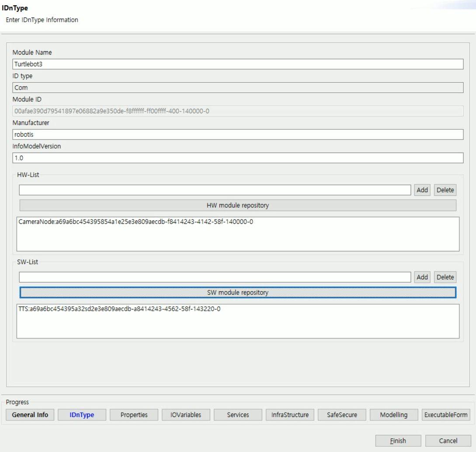
Task: Add an entry to the HW-List
Action: click(x=422, y=190)
